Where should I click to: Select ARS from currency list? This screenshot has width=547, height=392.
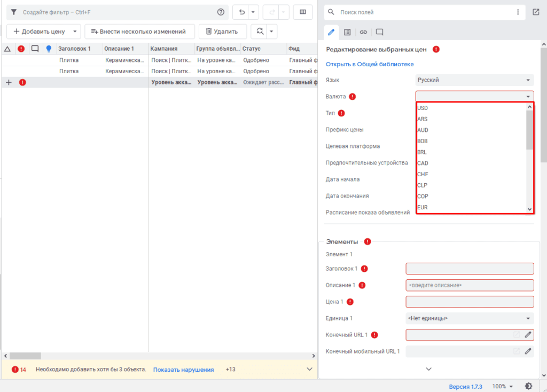point(472,119)
